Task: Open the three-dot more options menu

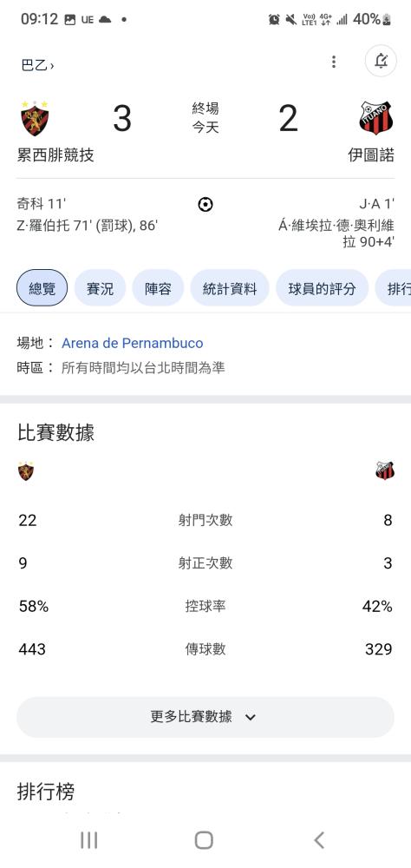Action: (x=334, y=62)
